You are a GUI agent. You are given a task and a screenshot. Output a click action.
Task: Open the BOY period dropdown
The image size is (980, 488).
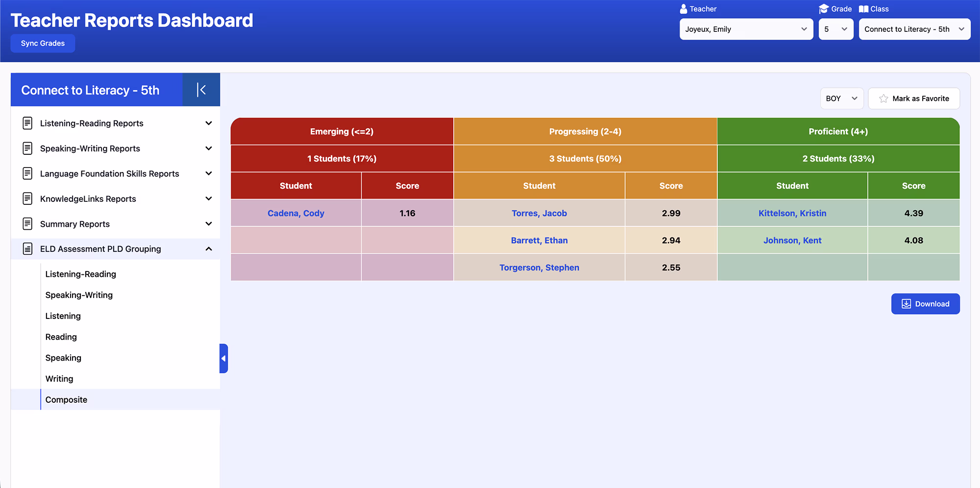(842, 98)
